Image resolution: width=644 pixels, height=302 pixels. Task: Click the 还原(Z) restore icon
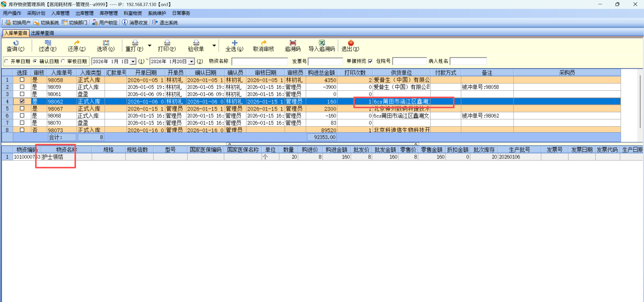(77, 43)
